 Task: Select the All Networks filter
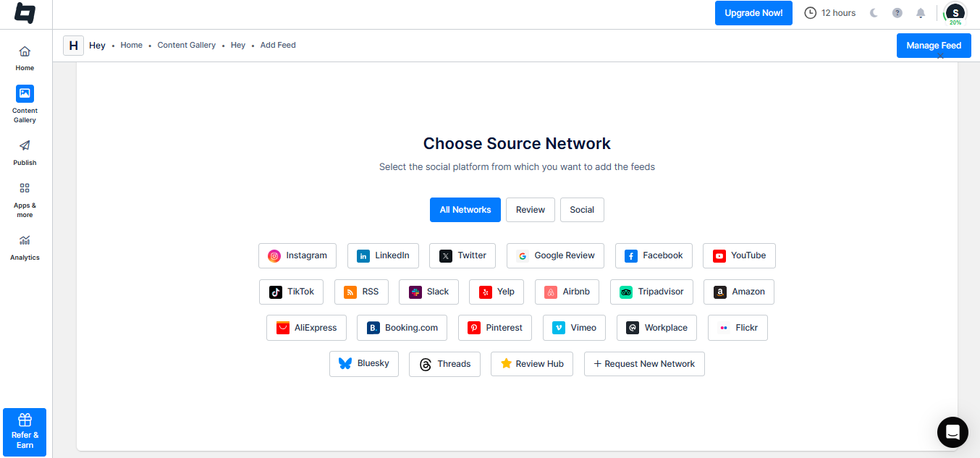point(465,209)
